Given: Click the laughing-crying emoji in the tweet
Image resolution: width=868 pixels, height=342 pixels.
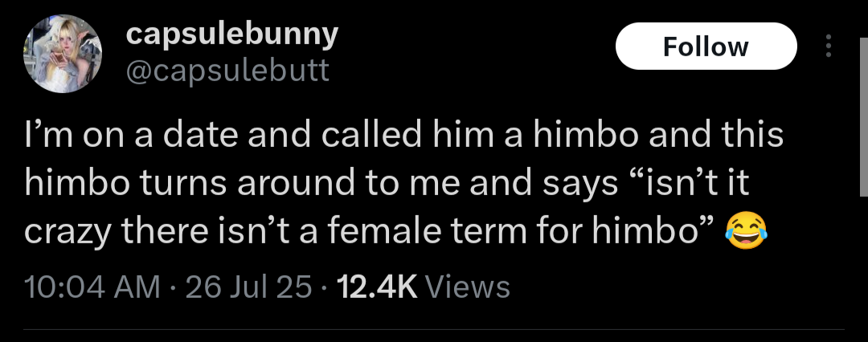Looking at the screenshot, I should pos(746,233).
